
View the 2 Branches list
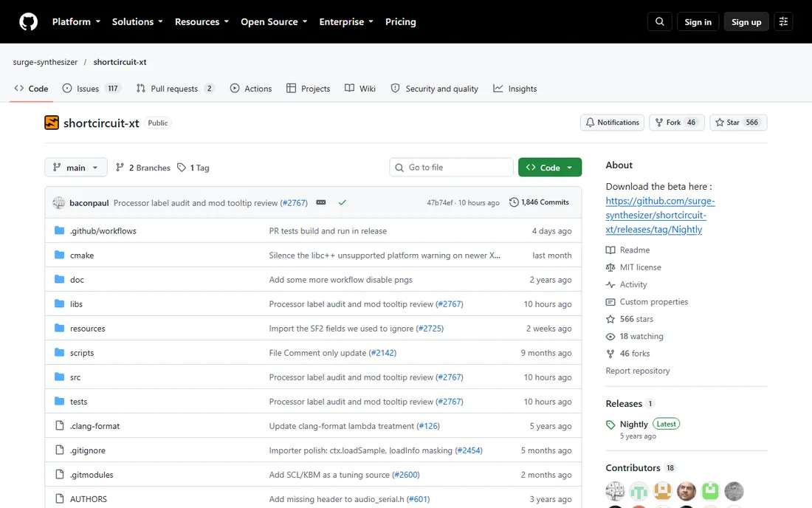[x=143, y=168]
